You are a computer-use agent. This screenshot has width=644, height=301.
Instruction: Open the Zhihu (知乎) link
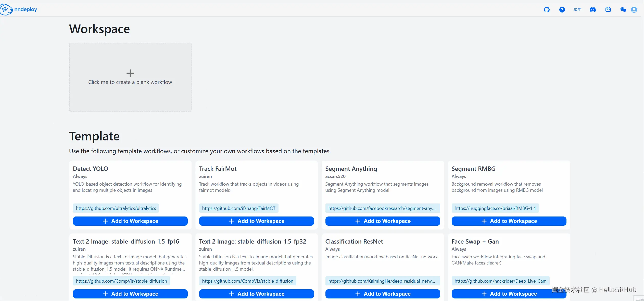pos(577,10)
